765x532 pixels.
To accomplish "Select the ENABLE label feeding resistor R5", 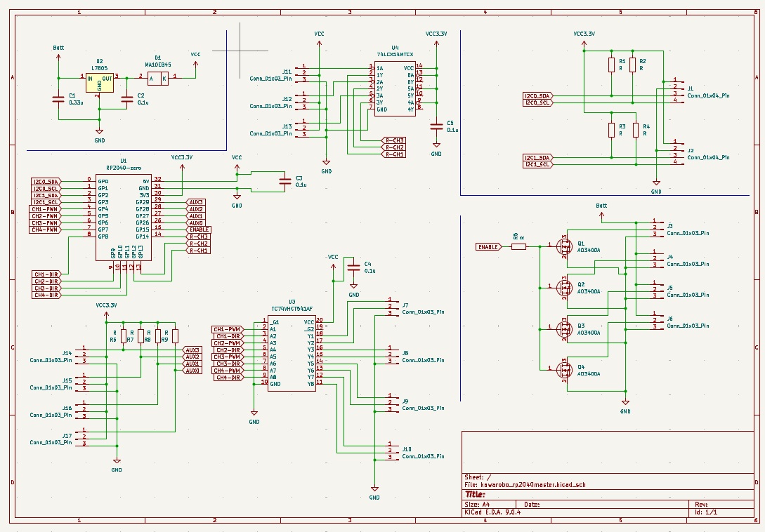I will pos(489,247).
